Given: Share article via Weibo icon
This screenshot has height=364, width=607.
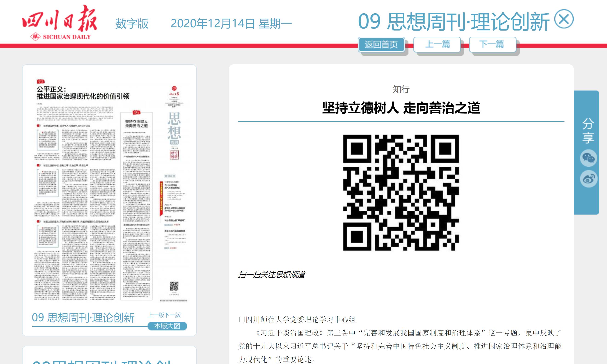Looking at the screenshot, I should pyautogui.click(x=588, y=179).
